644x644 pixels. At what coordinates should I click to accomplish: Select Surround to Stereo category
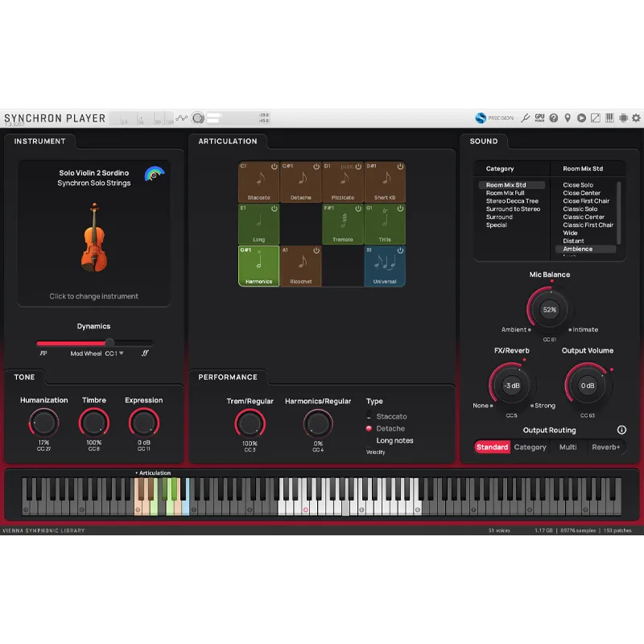(513, 209)
